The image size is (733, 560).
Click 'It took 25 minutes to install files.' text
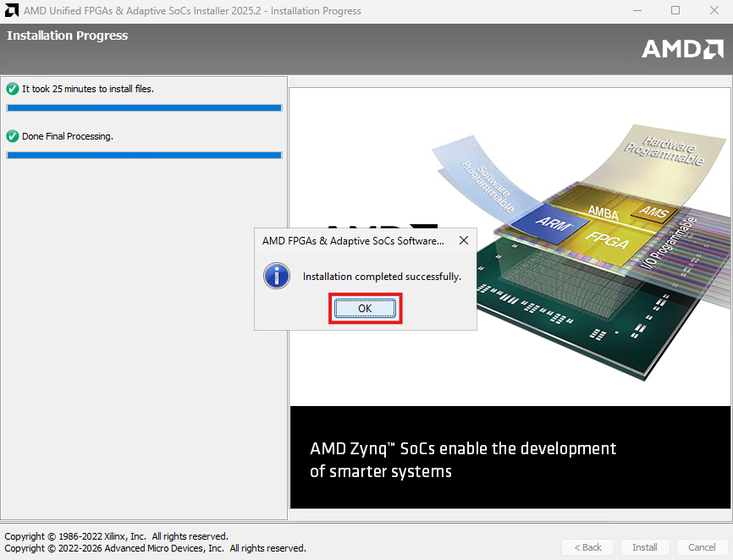(88, 89)
